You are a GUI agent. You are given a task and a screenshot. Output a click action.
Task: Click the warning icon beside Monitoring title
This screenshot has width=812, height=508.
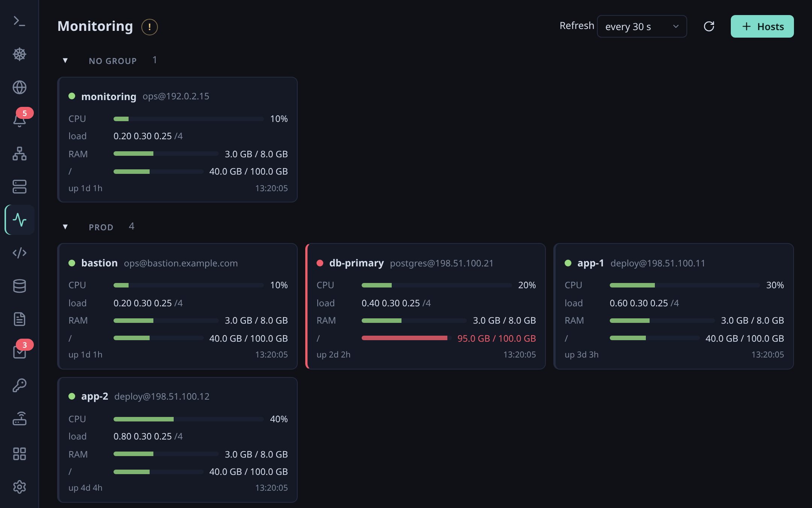(x=149, y=27)
